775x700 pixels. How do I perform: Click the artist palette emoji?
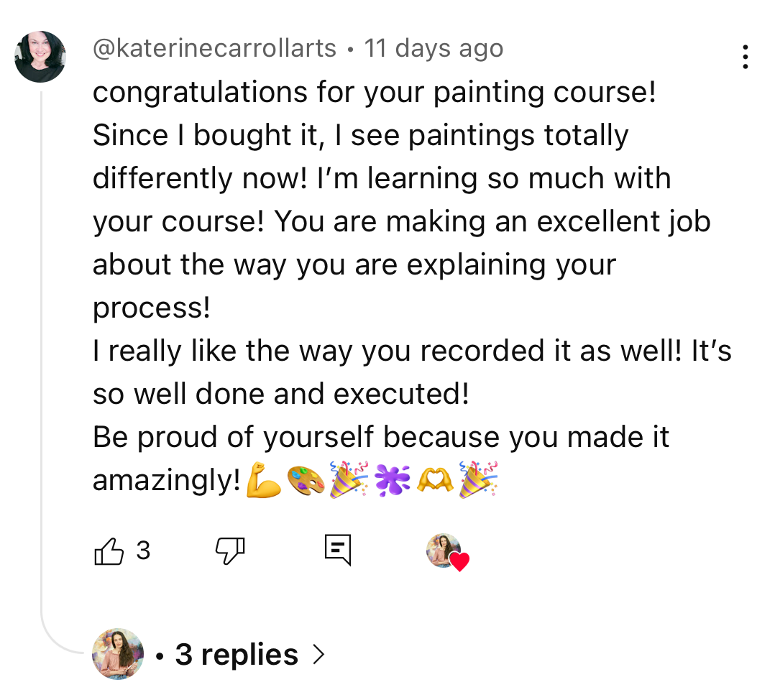306,481
